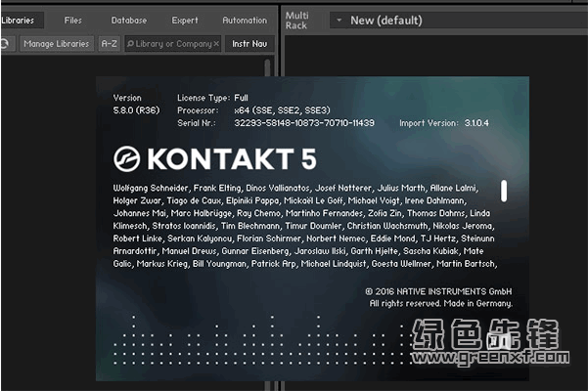Viewport: 588px width, 391px height.
Task: Click the License Type Full value
Action: tap(241, 98)
